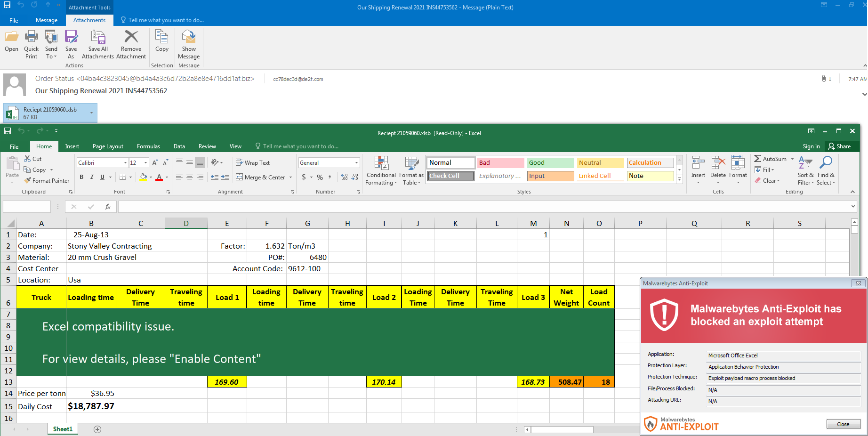Open Reciept 21059060.xlsb attachment dropdown arrow
This screenshot has width=868, height=436.
pos(91,113)
